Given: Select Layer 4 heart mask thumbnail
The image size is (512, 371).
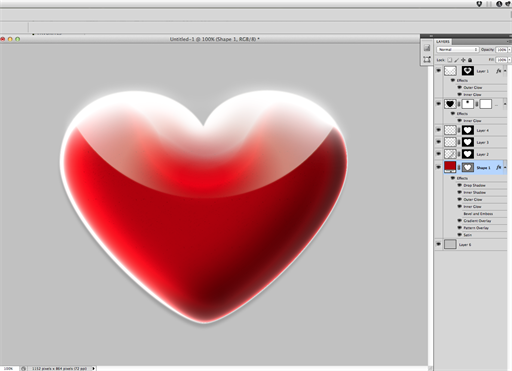Looking at the screenshot, I should [467, 130].
